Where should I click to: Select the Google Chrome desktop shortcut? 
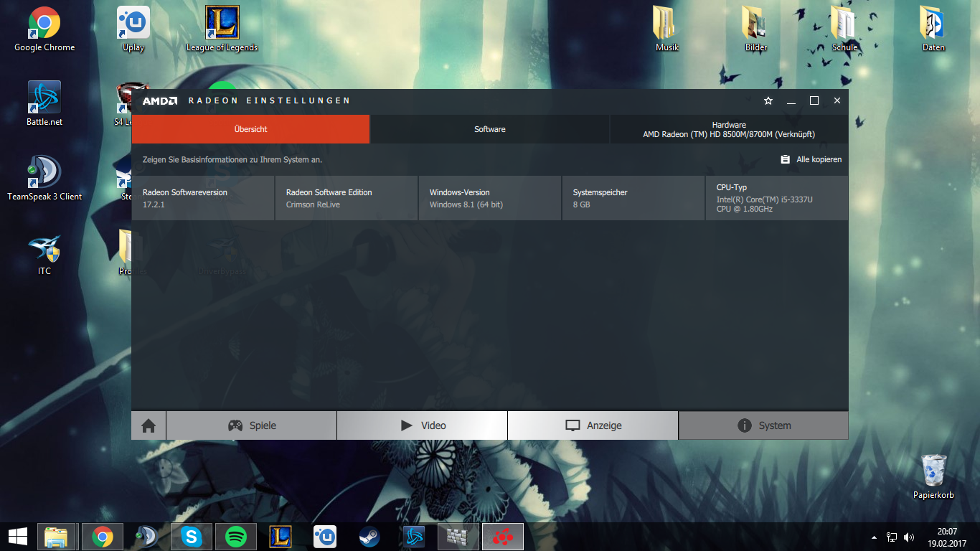44,29
